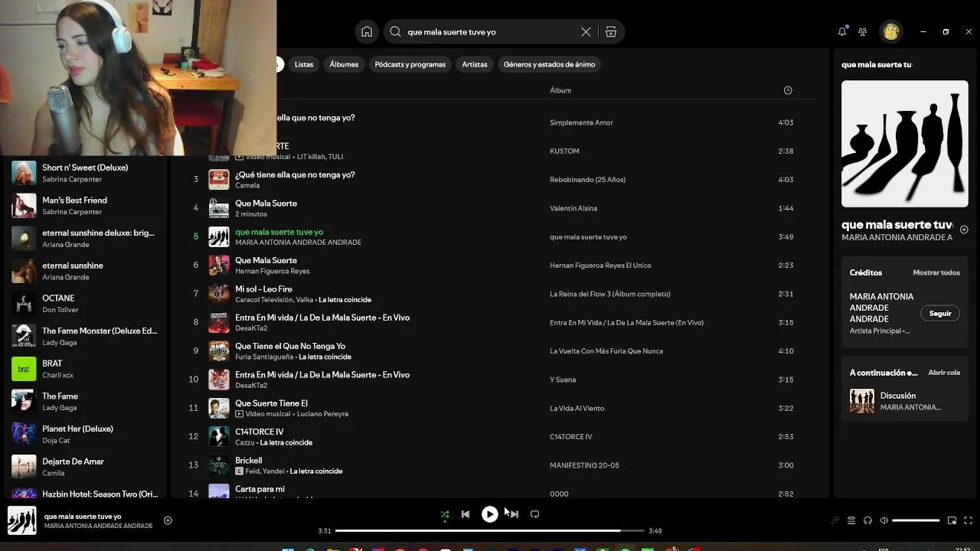Select the green que mala suerte tuve yo track
Viewport: 980px width, 551px height.
click(501, 236)
